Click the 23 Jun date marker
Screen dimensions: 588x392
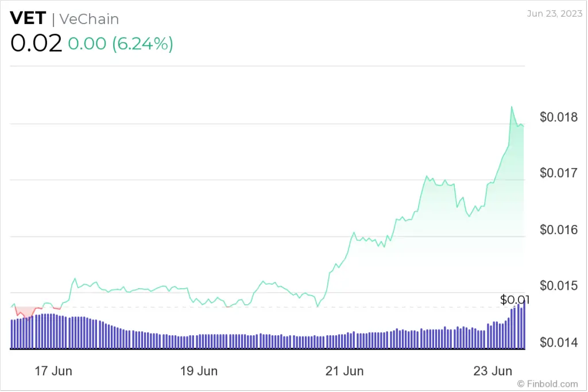tap(493, 371)
